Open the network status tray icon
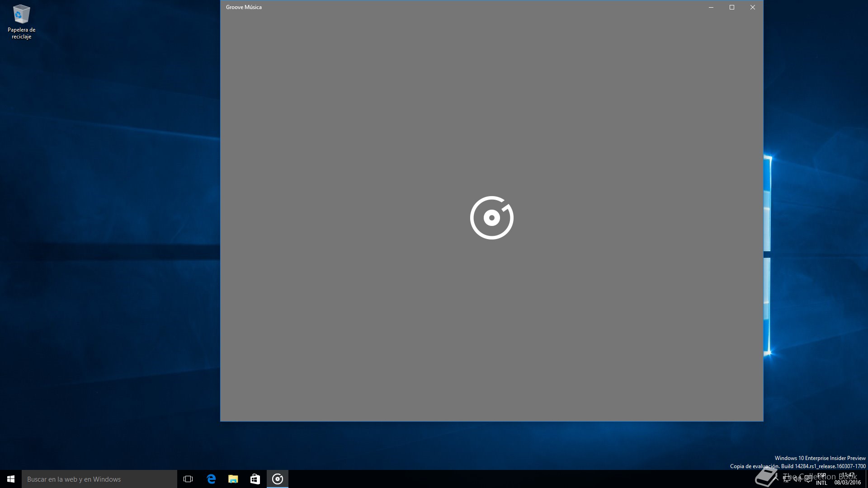Image resolution: width=868 pixels, height=488 pixels. tap(787, 479)
